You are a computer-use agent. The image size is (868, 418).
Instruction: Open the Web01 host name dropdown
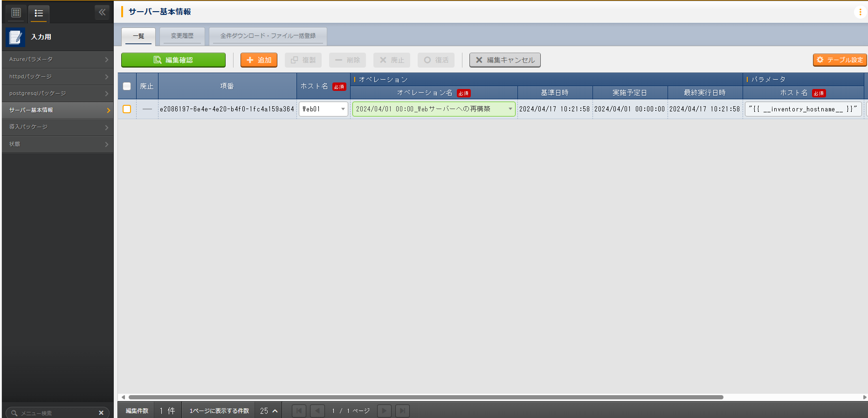pyautogui.click(x=323, y=109)
